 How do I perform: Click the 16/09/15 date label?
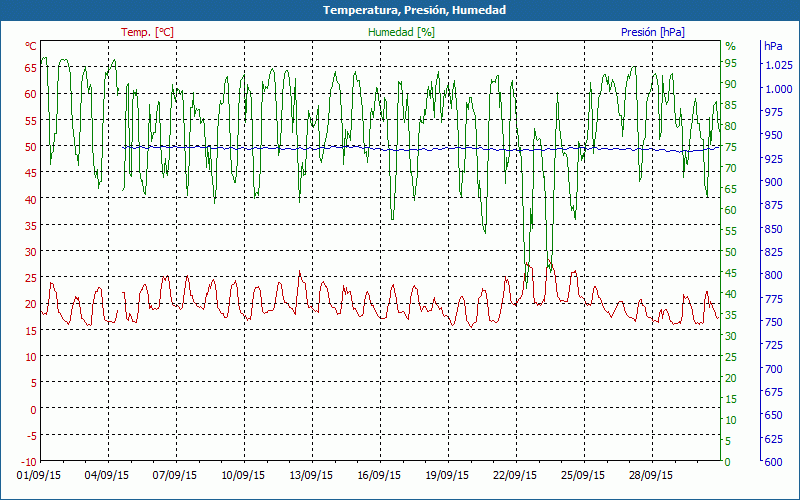pos(379,475)
